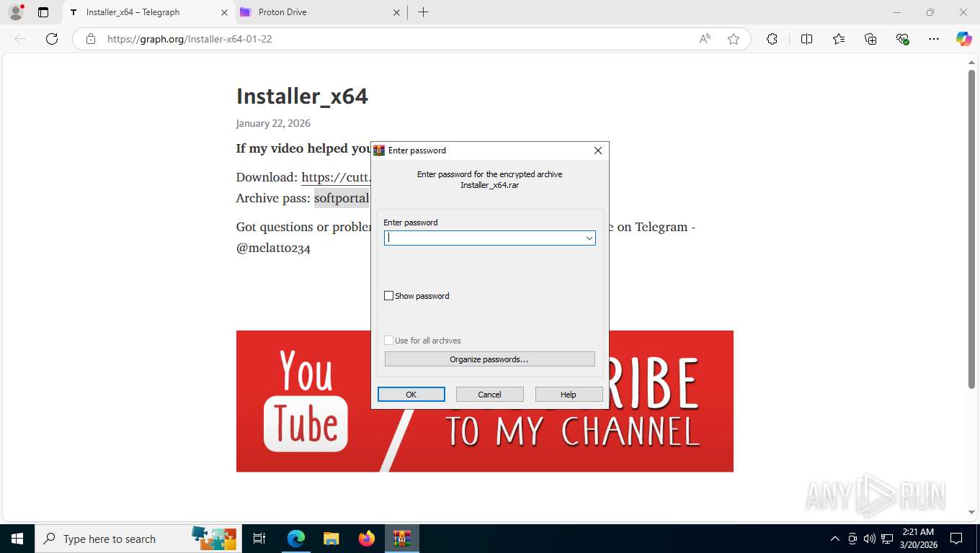Viewport: 980px width, 553px height.
Task: Open Collections panel
Action: 870,39
